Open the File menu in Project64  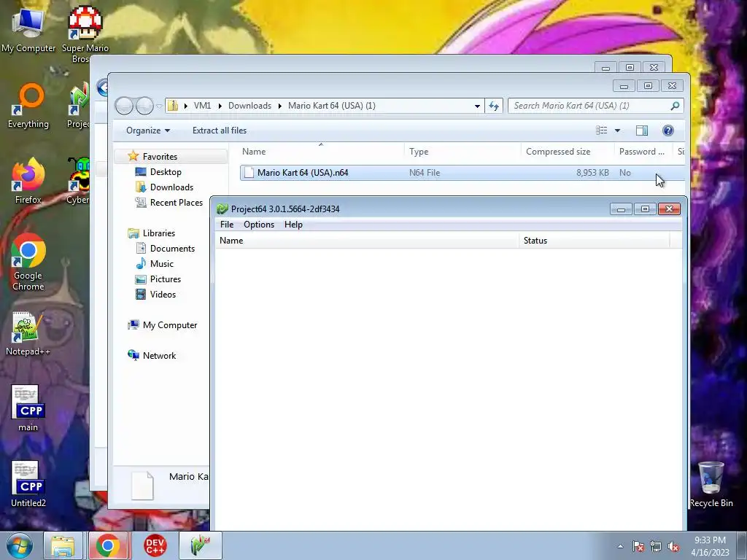227,225
